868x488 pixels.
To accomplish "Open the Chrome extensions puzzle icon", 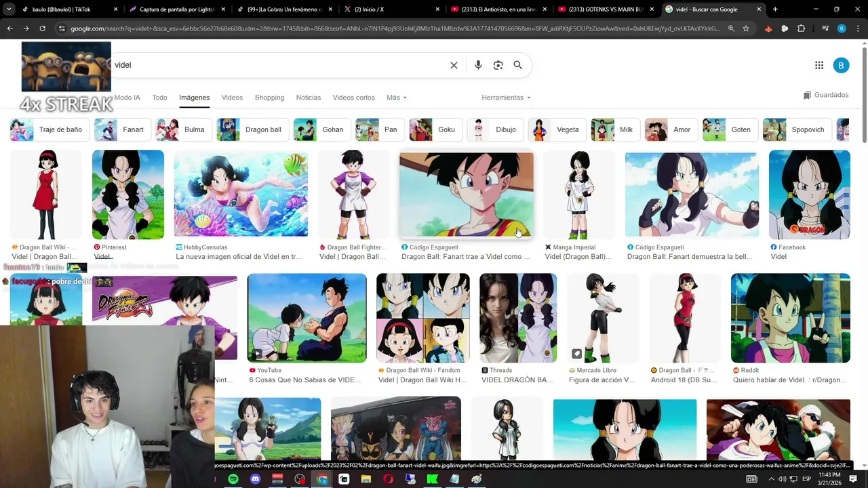I will tap(802, 28).
